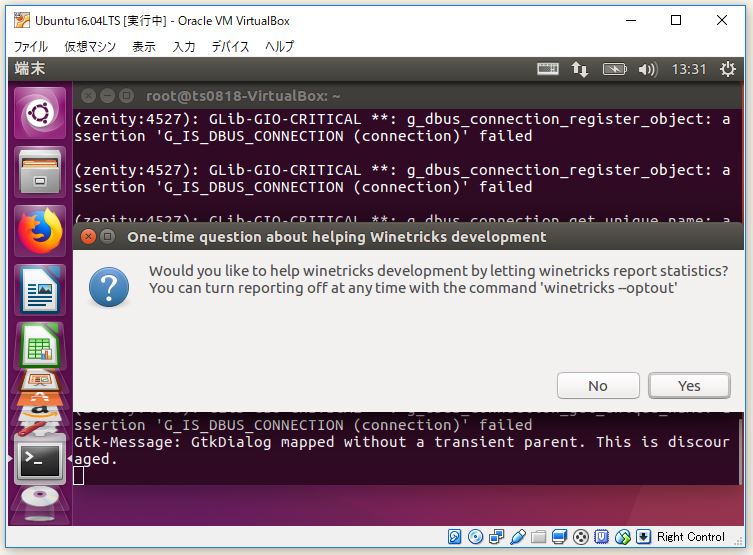Click the terminal window scrollbar
The image size is (753, 555).
pos(740,450)
